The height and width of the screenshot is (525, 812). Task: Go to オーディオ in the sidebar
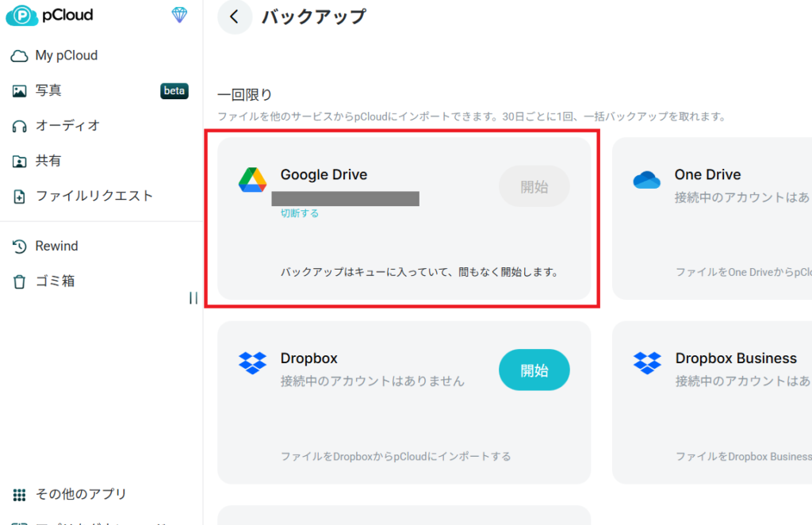(67, 125)
